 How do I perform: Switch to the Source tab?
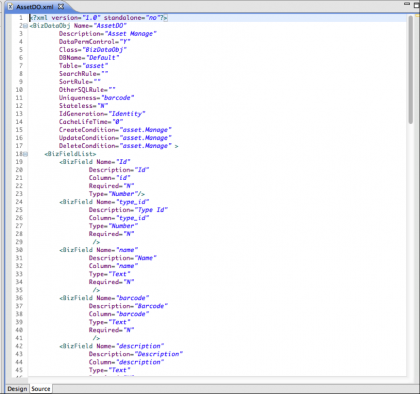click(x=41, y=389)
